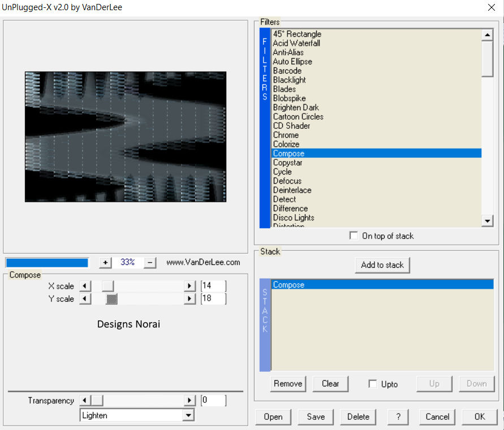Toggle the Upto checkbox
Viewport: 504px width, 430px height.
coord(373,384)
